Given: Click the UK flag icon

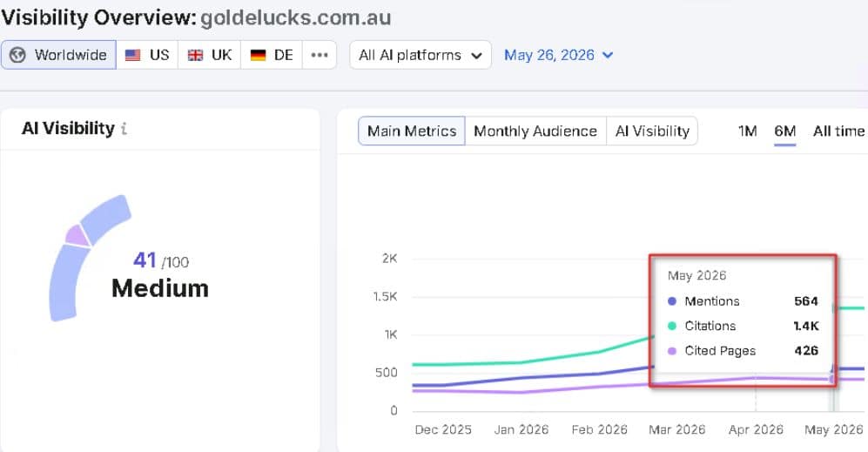Looking at the screenshot, I should click(195, 56).
